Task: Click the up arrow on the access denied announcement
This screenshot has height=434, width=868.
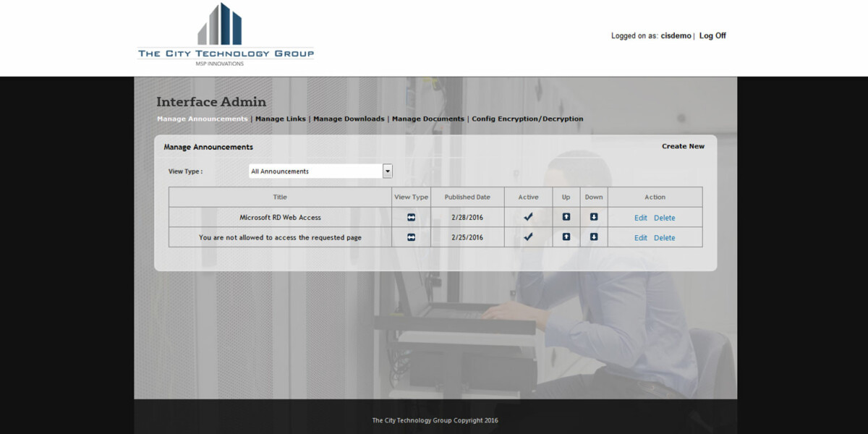Action: 566,237
